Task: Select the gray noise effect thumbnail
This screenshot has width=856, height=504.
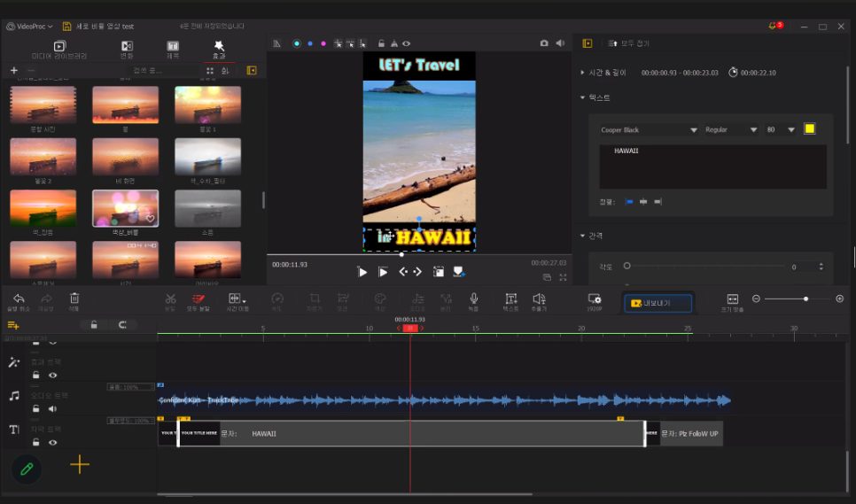Action: pos(207,208)
